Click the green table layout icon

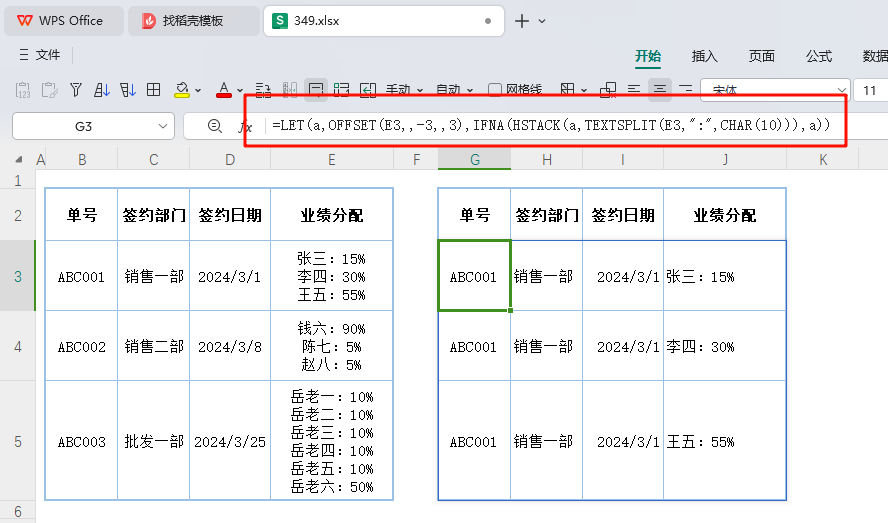point(341,90)
